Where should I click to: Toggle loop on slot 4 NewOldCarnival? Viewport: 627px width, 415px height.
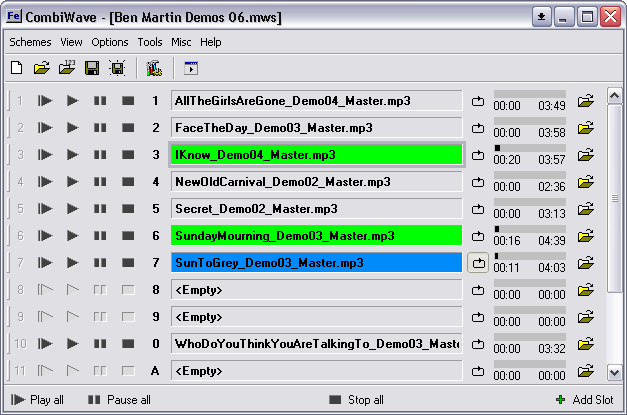click(478, 182)
